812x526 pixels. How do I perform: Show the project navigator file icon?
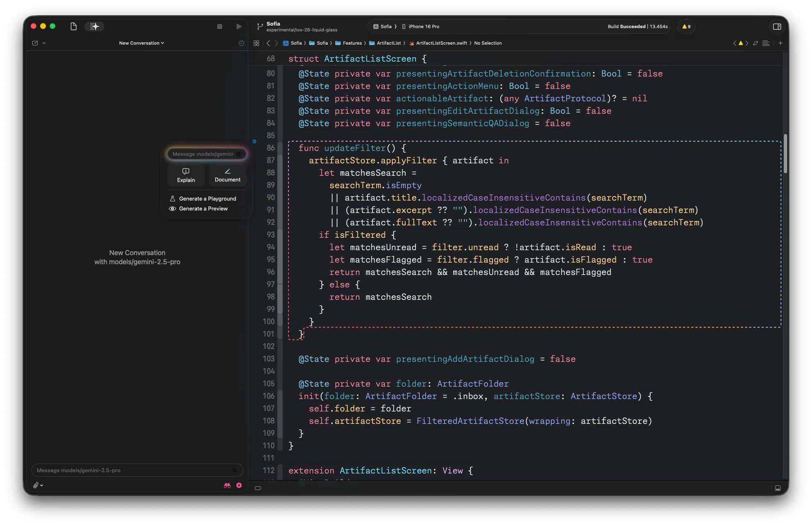74,26
